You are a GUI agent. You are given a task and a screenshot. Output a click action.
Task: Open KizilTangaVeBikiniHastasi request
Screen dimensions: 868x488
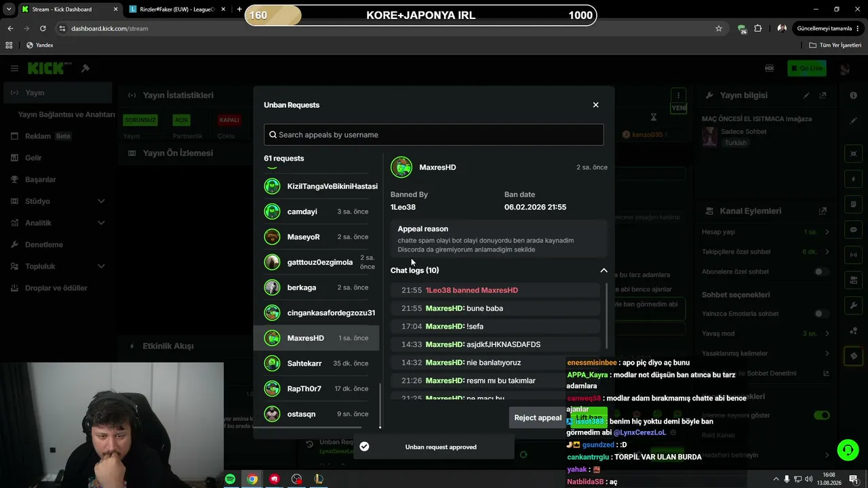[x=316, y=186]
